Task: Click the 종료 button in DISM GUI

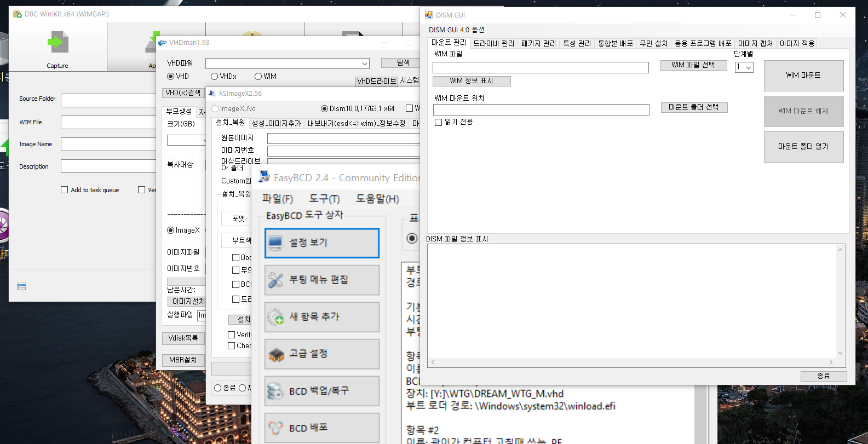Action: click(824, 376)
